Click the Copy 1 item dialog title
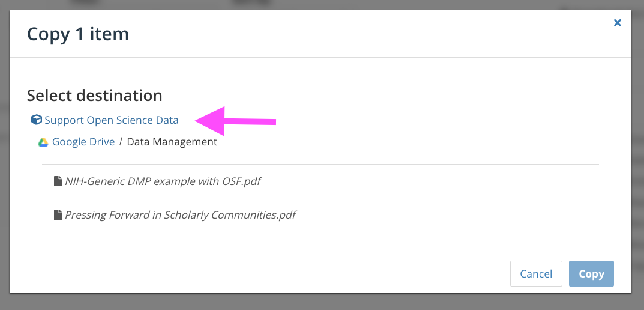The height and width of the screenshot is (310, 644). click(x=78, y=34)
